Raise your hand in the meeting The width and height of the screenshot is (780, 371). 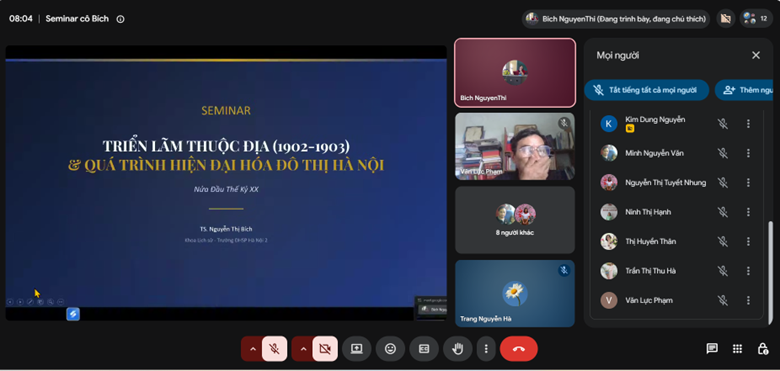[458, 349]
